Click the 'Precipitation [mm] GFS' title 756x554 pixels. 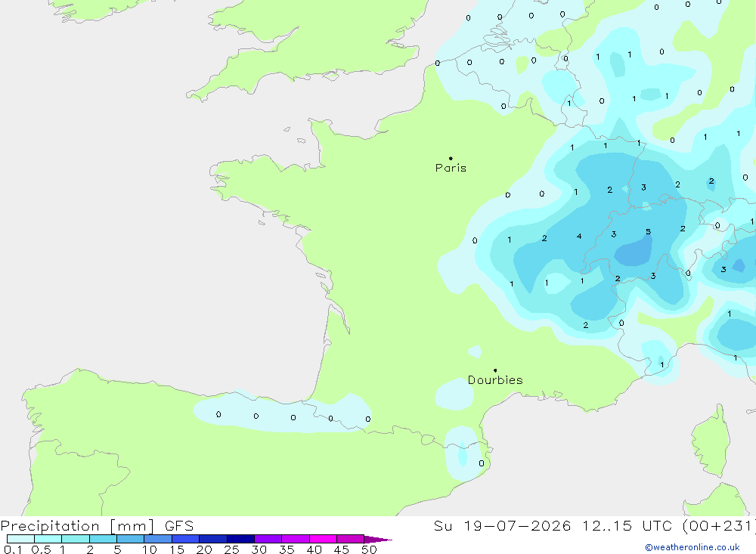pos(97,525)
